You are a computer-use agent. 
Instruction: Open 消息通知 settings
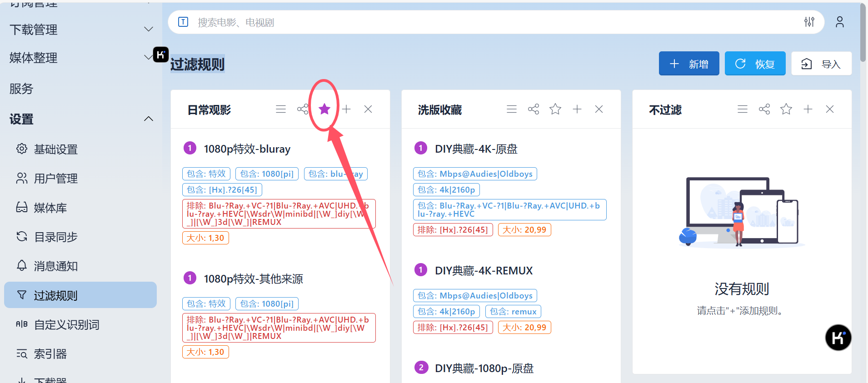pos(81,266)
